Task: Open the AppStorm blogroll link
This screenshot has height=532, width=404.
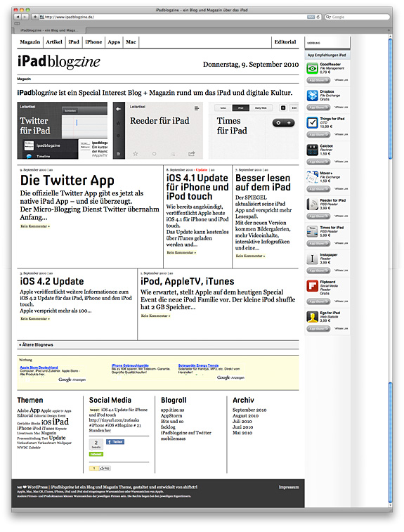Action: [x=171, y=415]
